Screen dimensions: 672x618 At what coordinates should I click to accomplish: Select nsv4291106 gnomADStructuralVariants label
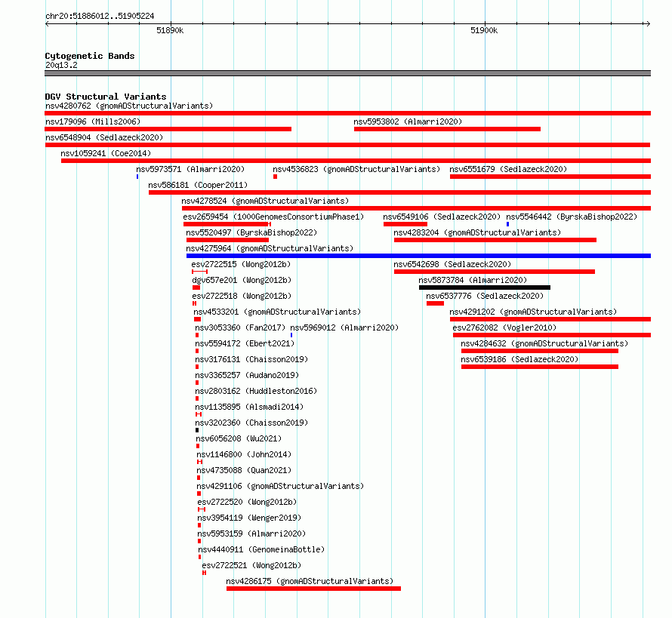[x=280, y=486]
